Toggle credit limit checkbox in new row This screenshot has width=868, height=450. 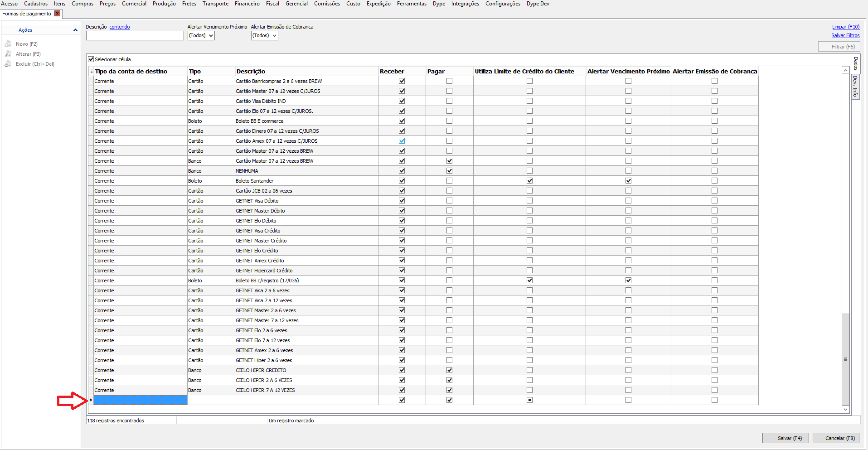529,400
